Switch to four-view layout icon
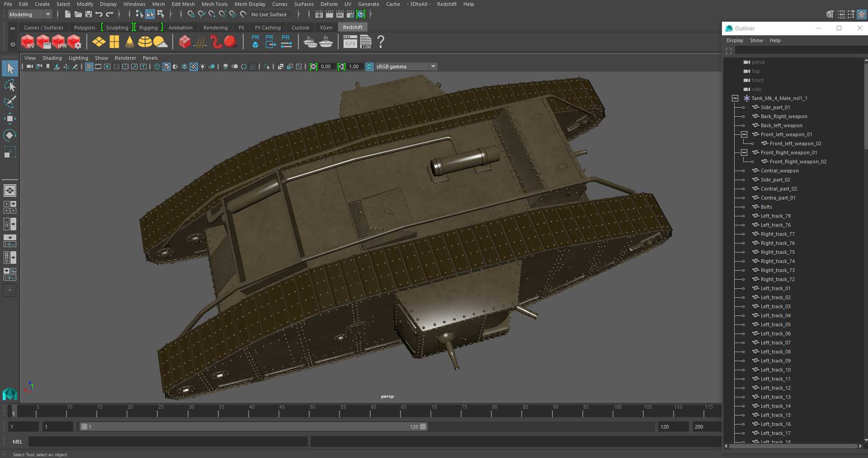The image size is (868, 458). [x=10, y=207]
